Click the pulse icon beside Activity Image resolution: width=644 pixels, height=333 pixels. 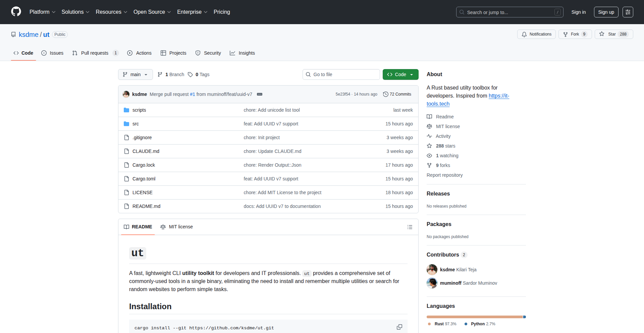point(429,136)
